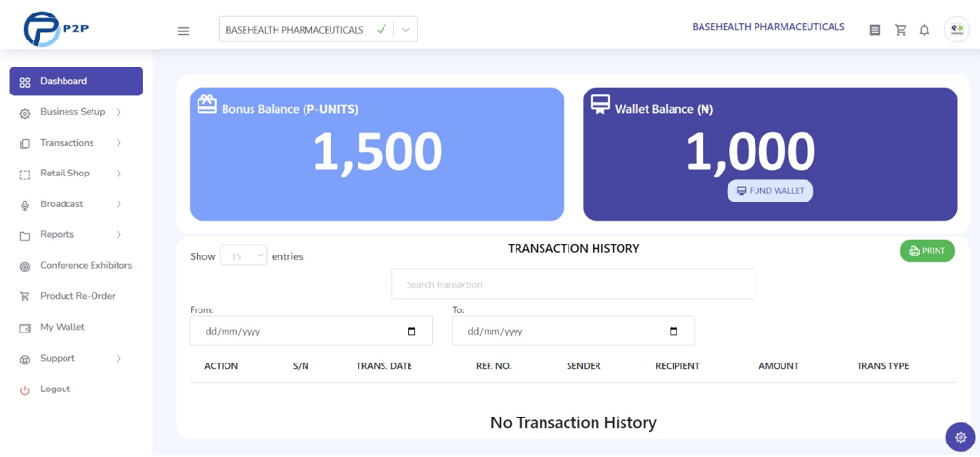Click the Business Setup gear icon
Viewport: 980px width, 457px height.
25,113
